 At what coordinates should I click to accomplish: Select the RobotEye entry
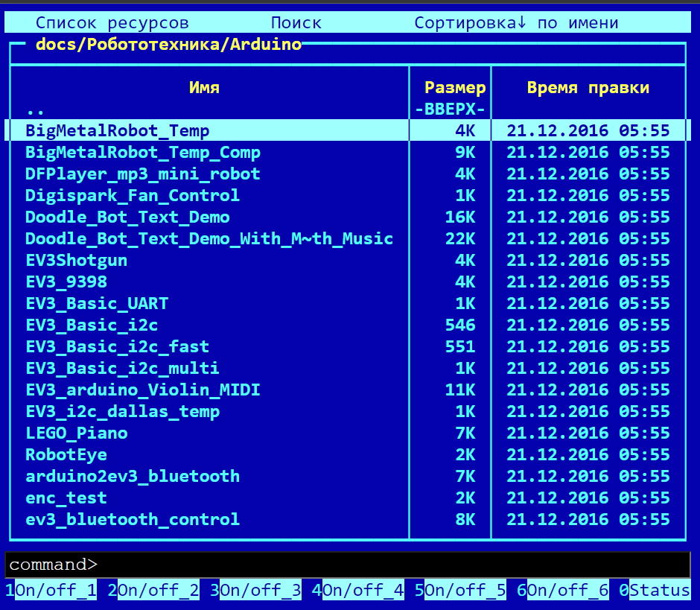(66, 455)
